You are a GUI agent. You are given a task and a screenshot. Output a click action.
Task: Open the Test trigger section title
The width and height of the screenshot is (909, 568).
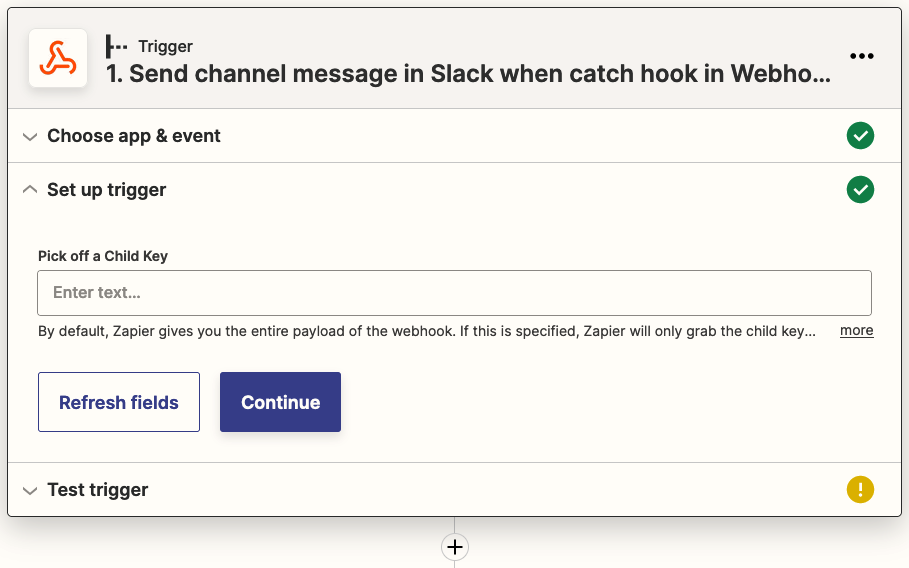coord(98,490)
